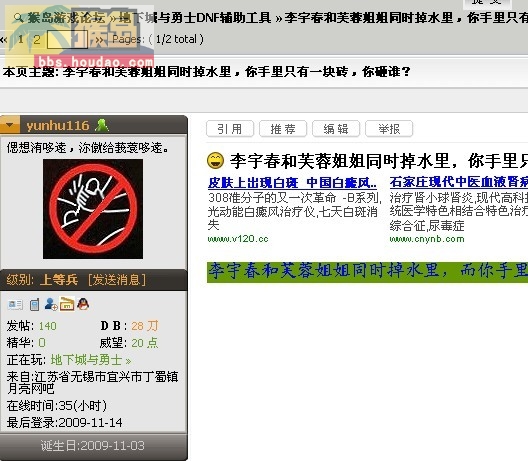
Task: Click the 本页主题 thread title line
Action: click(x=206, y=72)
